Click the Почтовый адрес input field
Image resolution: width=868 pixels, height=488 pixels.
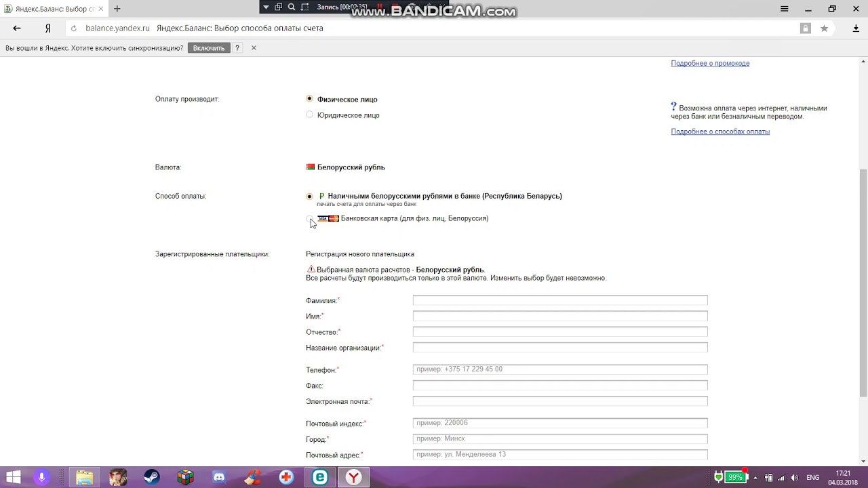[x=560, y=454]
